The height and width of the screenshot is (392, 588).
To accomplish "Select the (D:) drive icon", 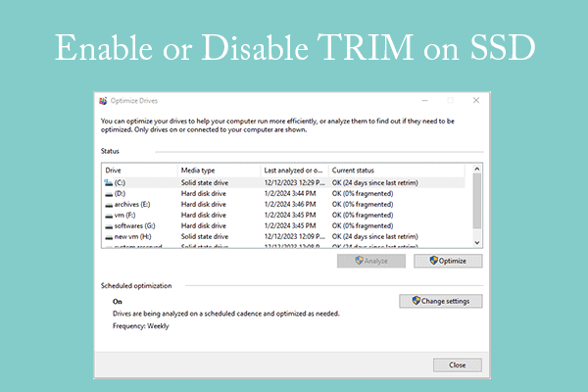I will [108, 193].
